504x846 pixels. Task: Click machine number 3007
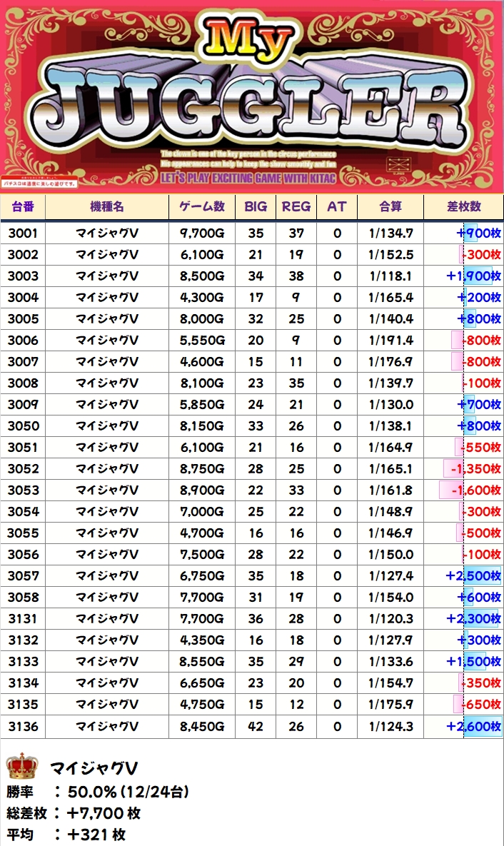click(23, 361)
